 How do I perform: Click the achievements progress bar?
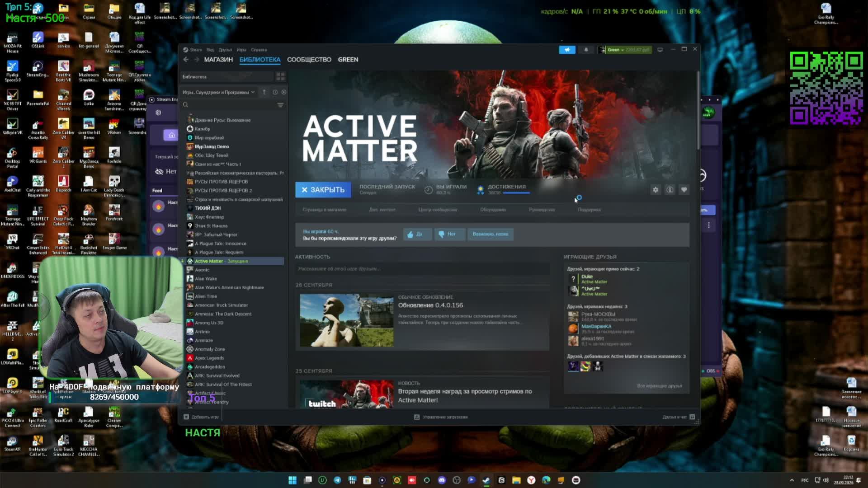(x=516, y=193)
